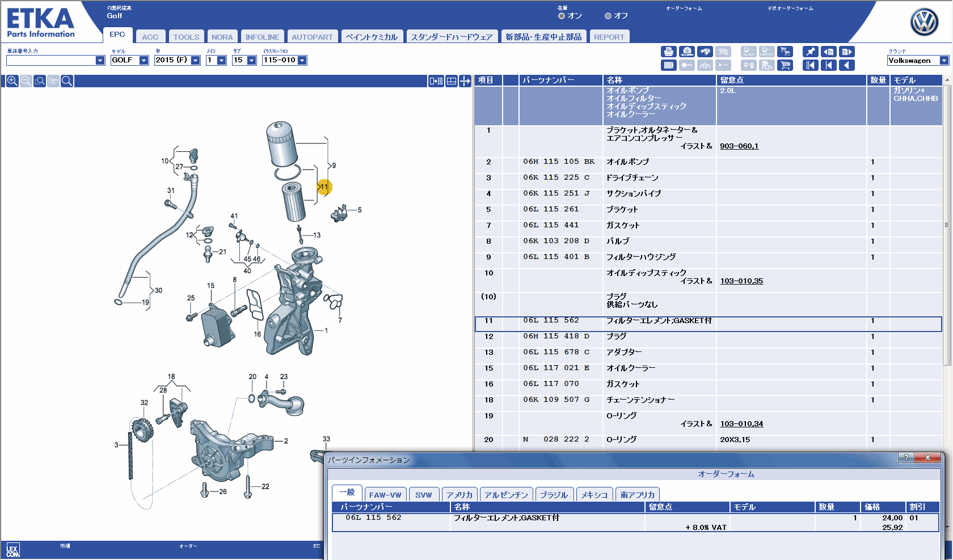Open the 南アフリカ tab in dialog
953x560 pixels.
(638, 495)
